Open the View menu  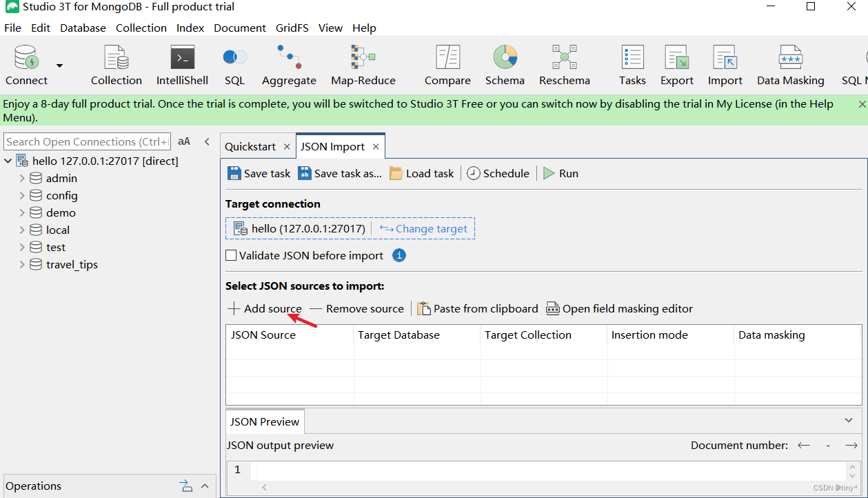(x=330, y=28)
